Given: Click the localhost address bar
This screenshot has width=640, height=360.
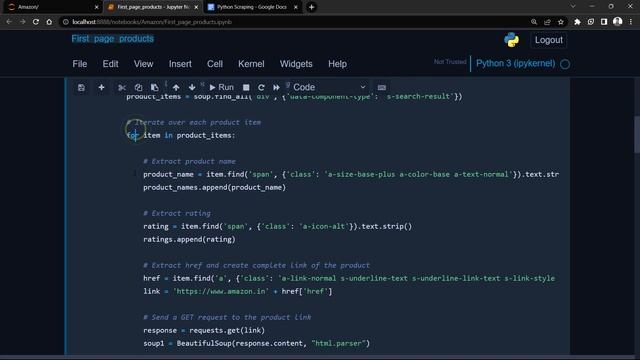Looking at the screenshot, I should [294, 22].
